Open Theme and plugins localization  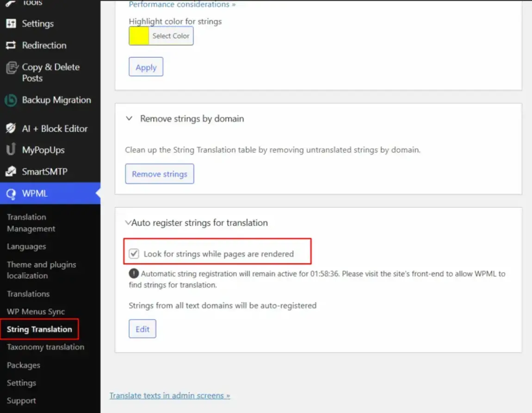(41, 270)
